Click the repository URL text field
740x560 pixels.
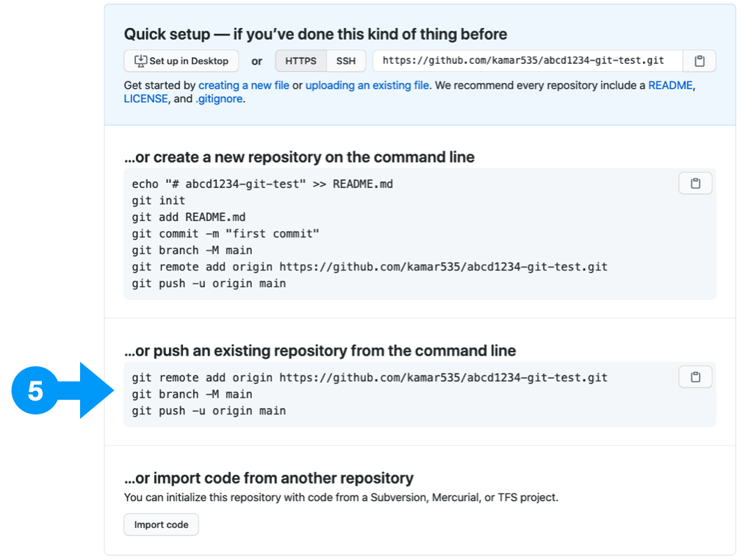[x=528, y=61]
